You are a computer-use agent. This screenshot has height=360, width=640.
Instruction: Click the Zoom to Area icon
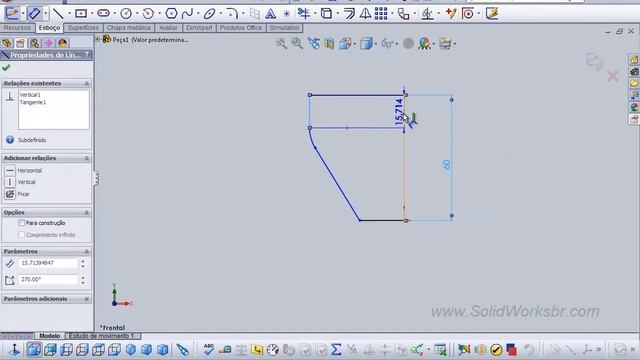297,43
